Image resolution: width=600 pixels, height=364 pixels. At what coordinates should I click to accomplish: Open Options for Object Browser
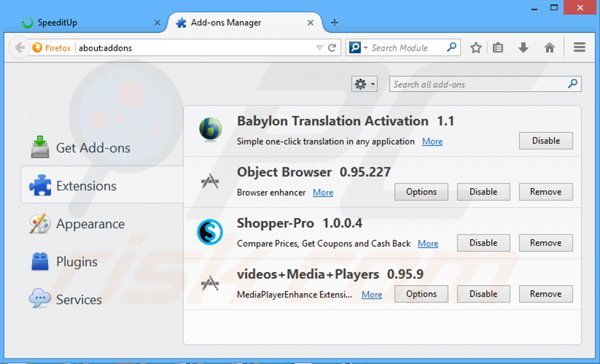(421, 192)
